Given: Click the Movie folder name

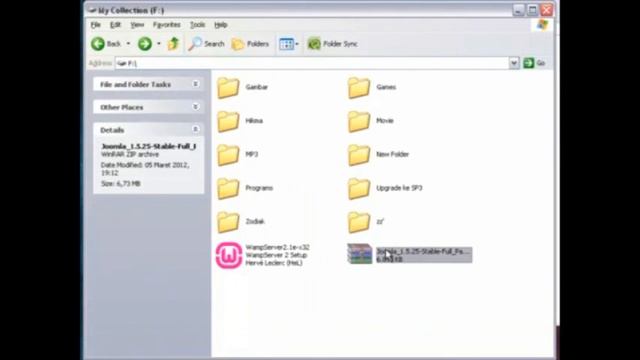Looking at the screenshot, I should 384,120.
